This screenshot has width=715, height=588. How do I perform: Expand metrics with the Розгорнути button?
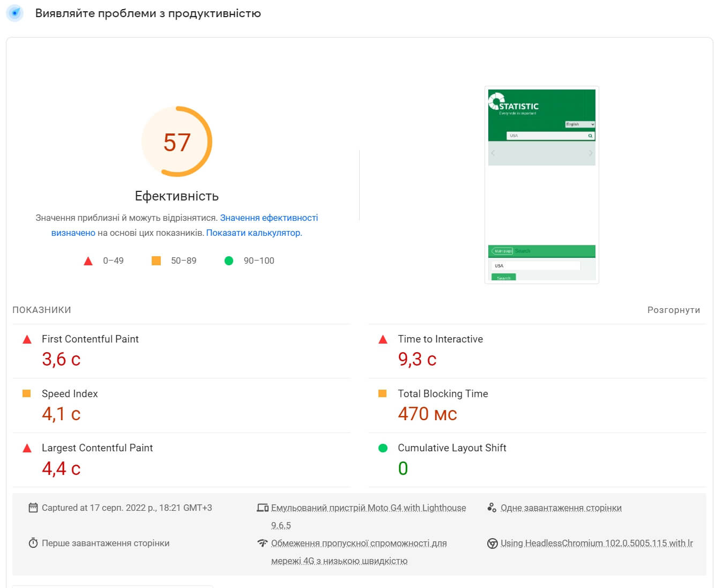673,310
